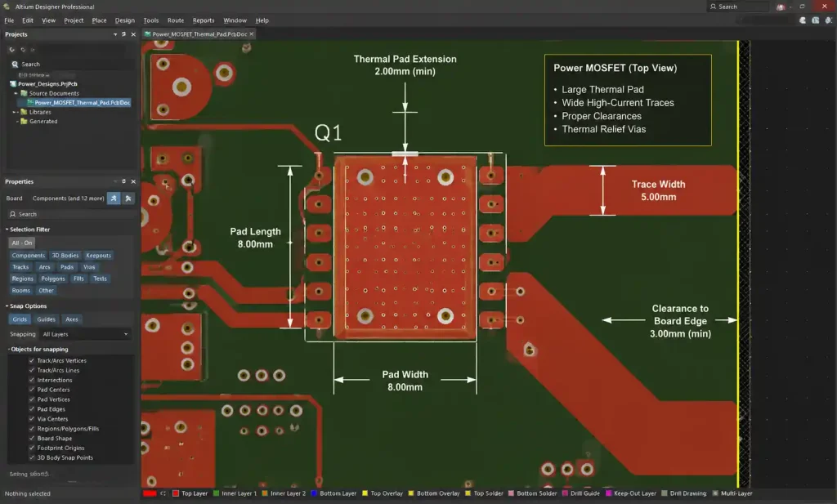Click the first icon at menu bar right
Viewport: 837px width, 504px height.
(x=803, y=20)
